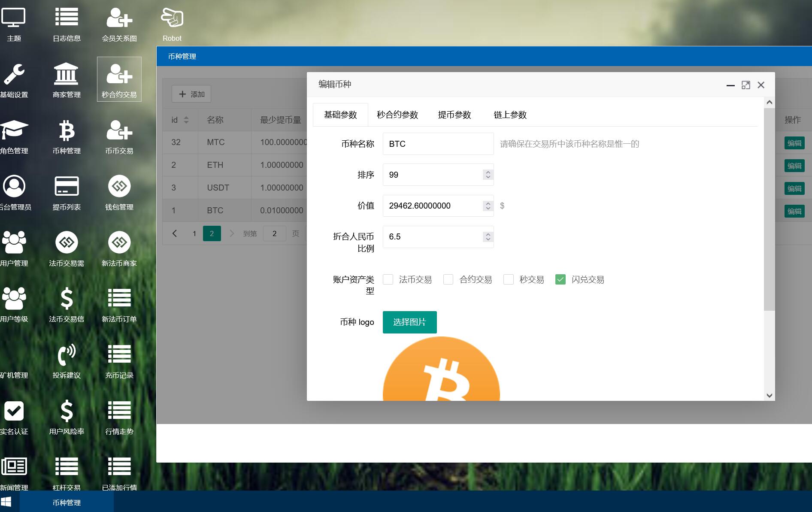Check the 法币交易 checkbox
Screen dimensions: 812x512
[388, 279]
